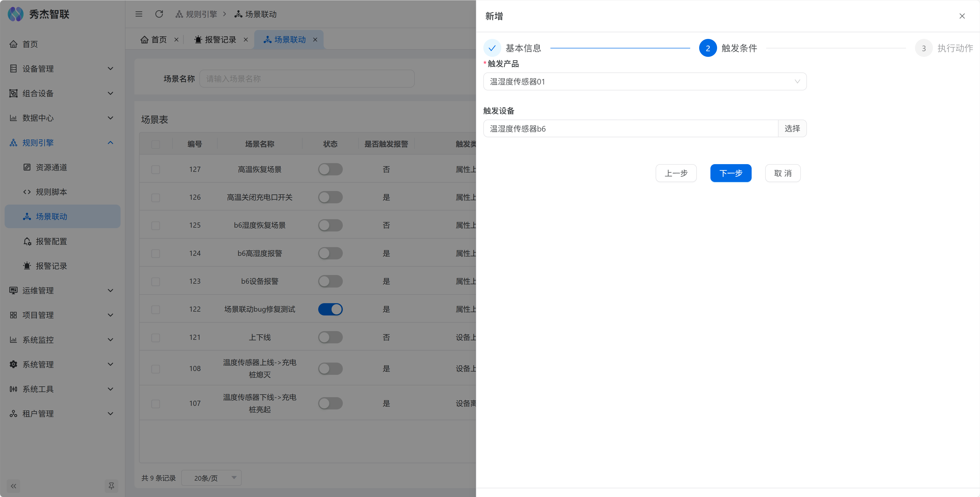This screenshot has width=980, height=497.
Task: Click the sidebar collapse double-arrow icon
Action: point(14,486)
